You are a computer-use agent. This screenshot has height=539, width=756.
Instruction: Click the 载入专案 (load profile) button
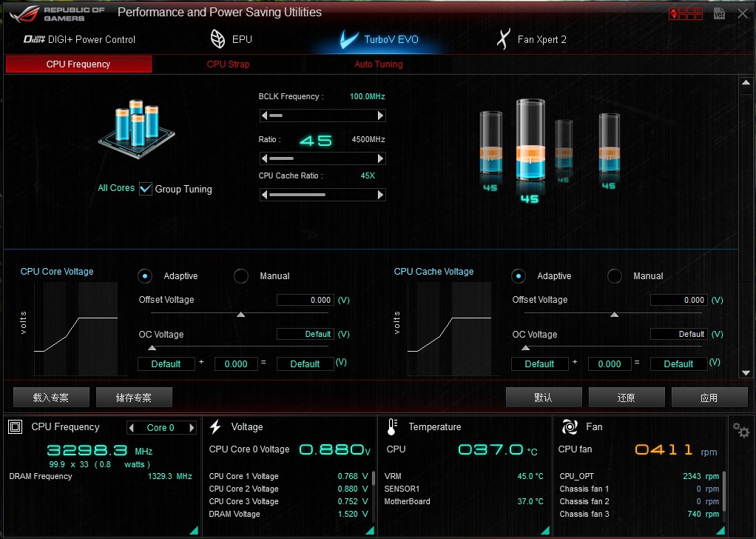tap(51, 398)
